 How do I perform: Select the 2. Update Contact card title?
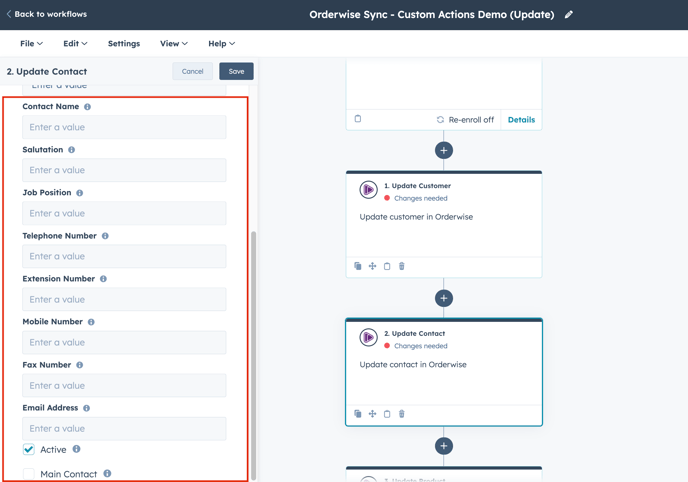414,333
